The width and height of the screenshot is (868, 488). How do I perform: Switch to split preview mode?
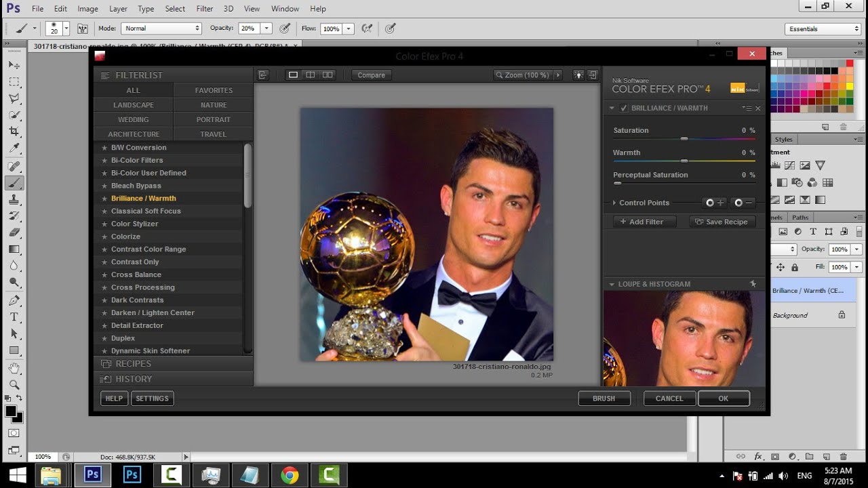coord(310,75)
